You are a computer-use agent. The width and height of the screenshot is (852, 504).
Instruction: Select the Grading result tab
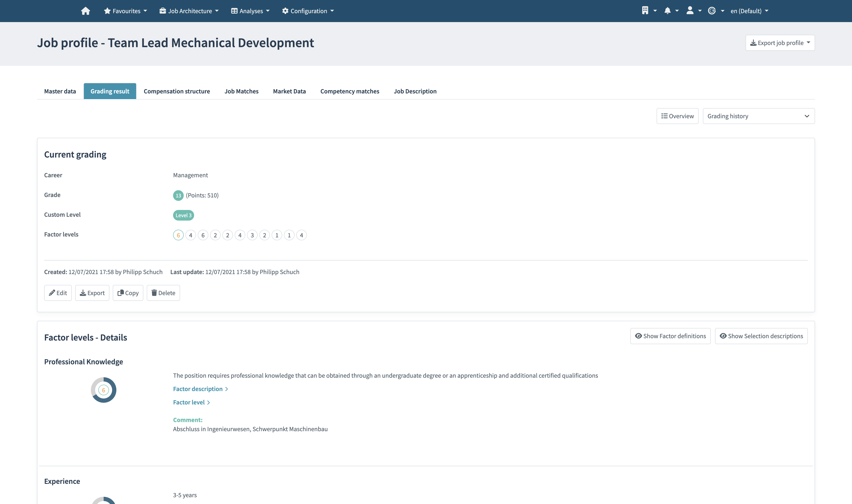coord(110,91)
